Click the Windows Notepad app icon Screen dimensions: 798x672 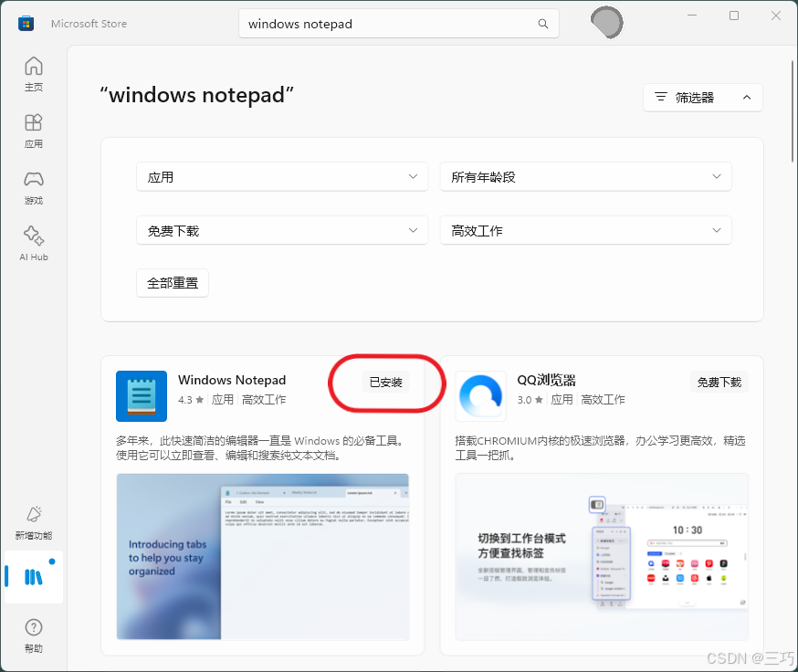point(142,396)
